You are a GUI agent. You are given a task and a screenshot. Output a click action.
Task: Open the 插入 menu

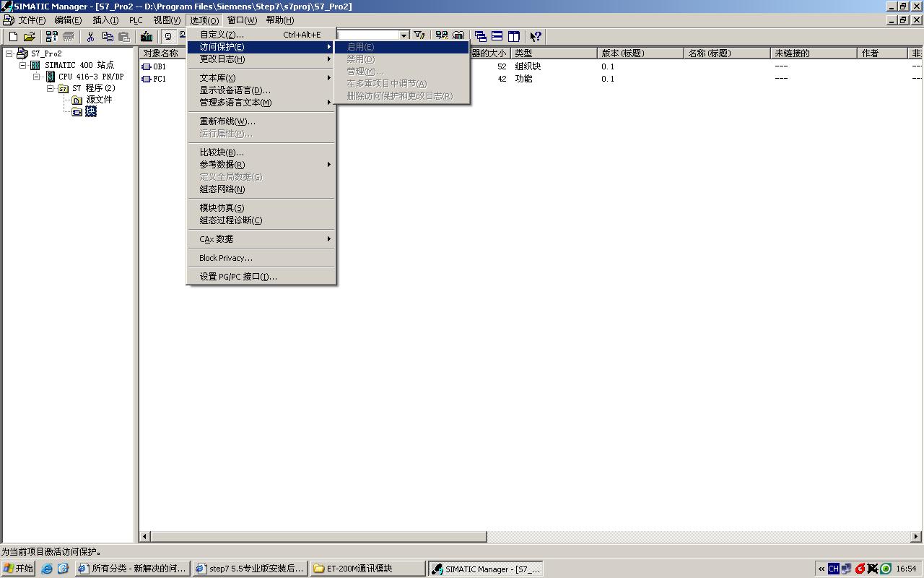tap(105, 20)
